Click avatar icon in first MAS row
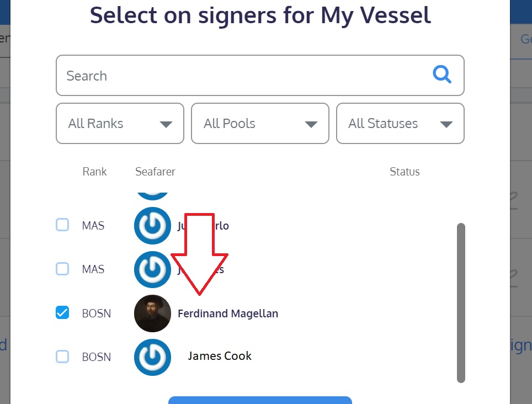Viewport: 532px width, 404px height. 153,225
